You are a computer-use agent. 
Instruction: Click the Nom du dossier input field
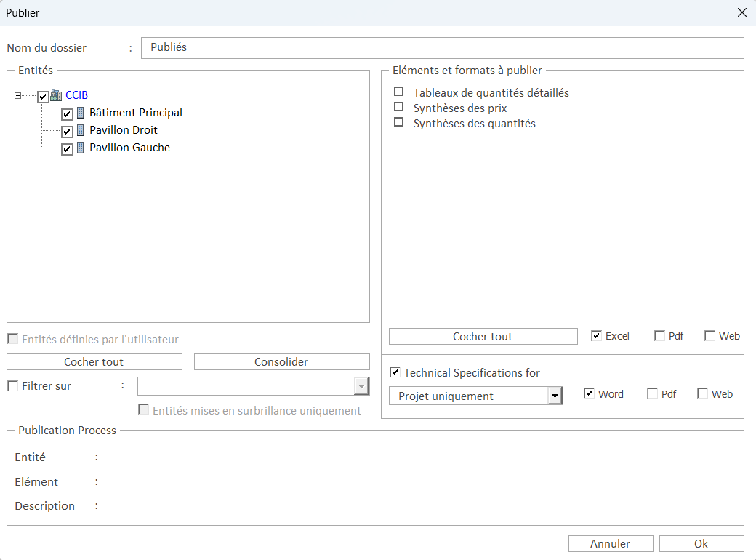pyautogui.click(x=442, y=48)
